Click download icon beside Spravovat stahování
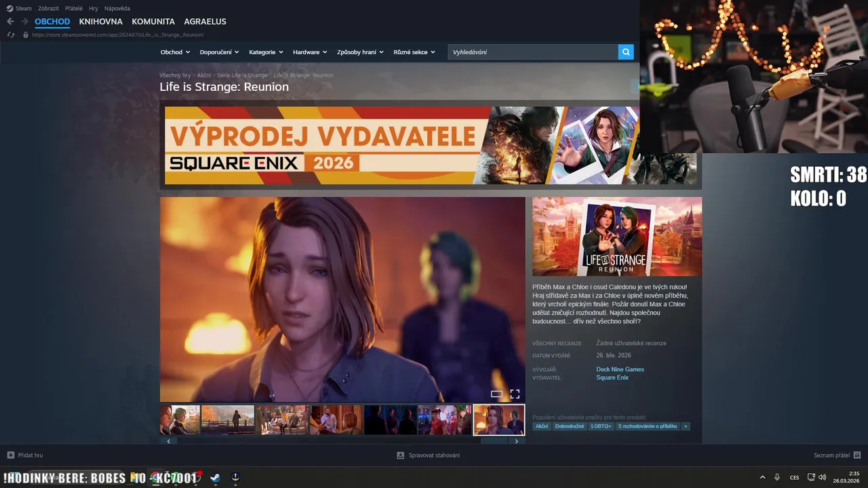The image size is (868, 488). tap(401, 455)
